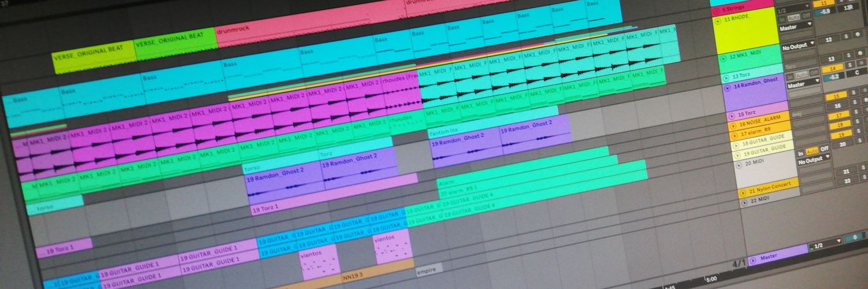The image size is (868, 289).
Task: Toggle track activator number 13
Action: (832, 59)
